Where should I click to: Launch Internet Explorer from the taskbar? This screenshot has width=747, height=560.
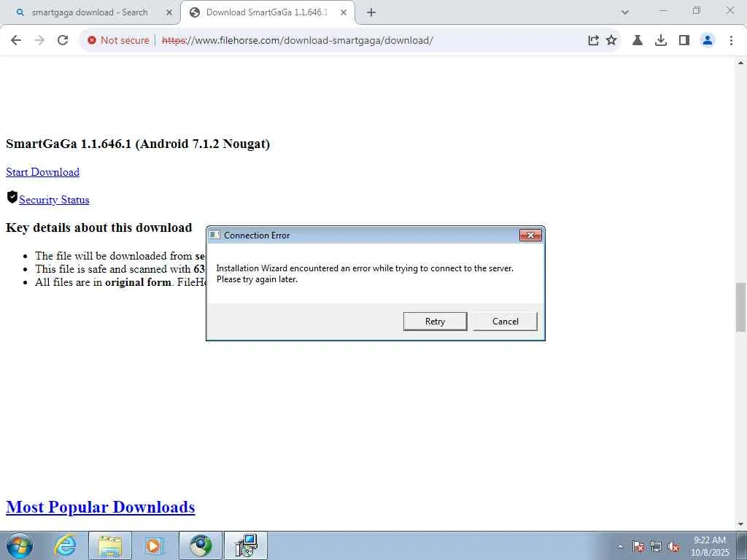click(65, 545)
